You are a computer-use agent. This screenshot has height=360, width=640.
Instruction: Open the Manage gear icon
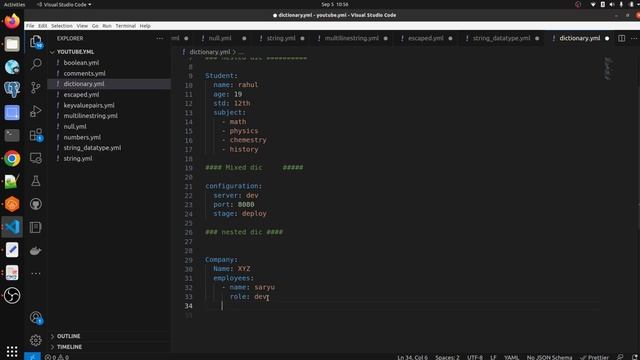pos(36,340)
